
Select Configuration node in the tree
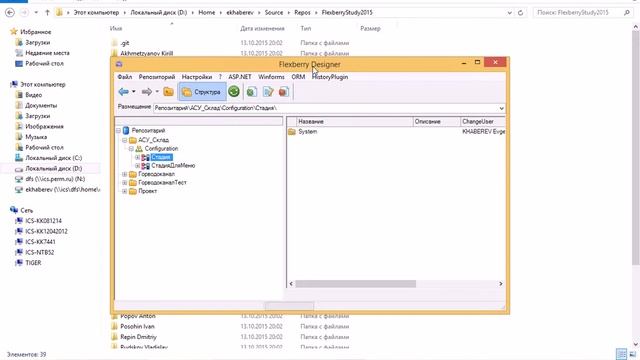pos(161,149)
